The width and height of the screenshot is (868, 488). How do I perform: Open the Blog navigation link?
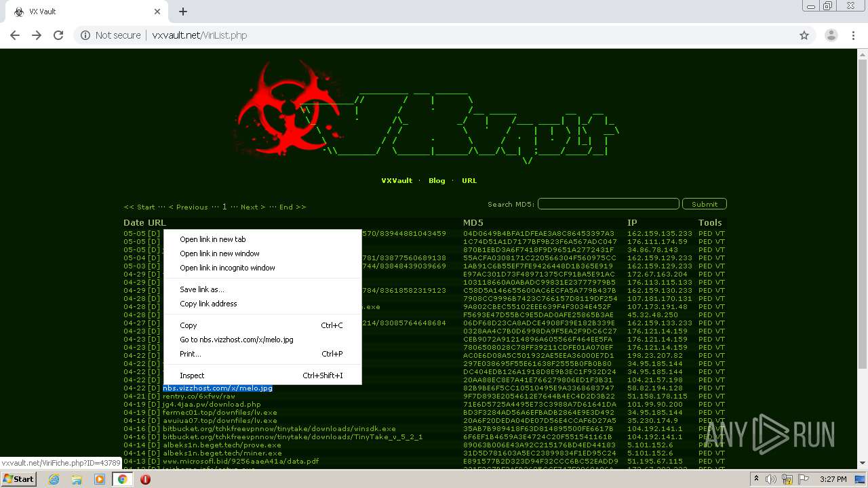pos(437,181)
